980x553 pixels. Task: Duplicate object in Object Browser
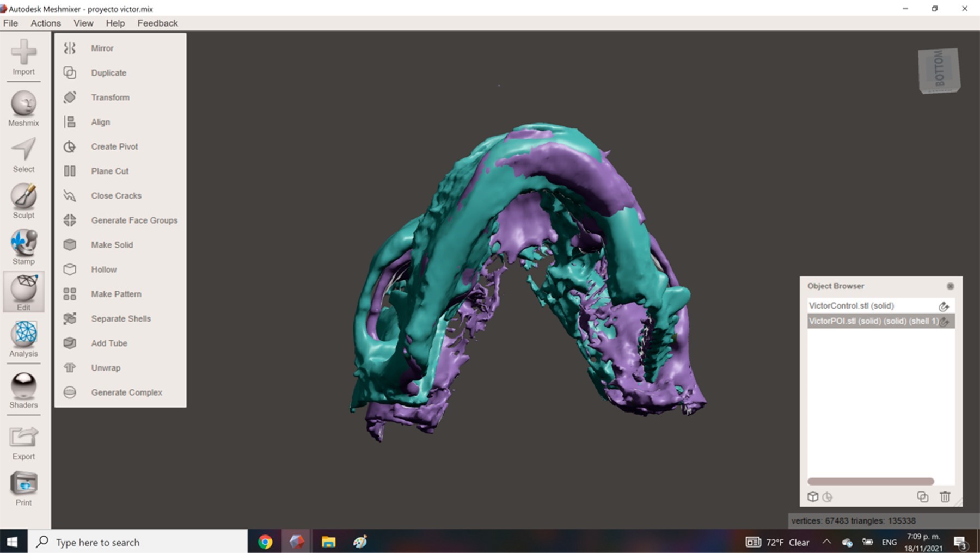(922, 496)
